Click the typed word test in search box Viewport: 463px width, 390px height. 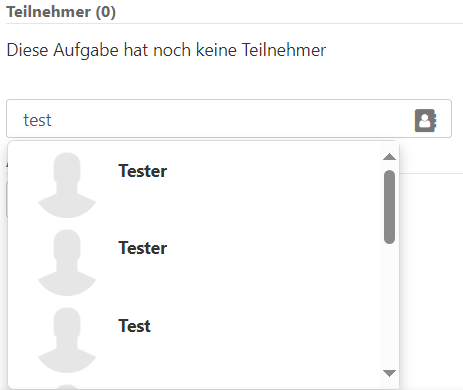point(37,120)
